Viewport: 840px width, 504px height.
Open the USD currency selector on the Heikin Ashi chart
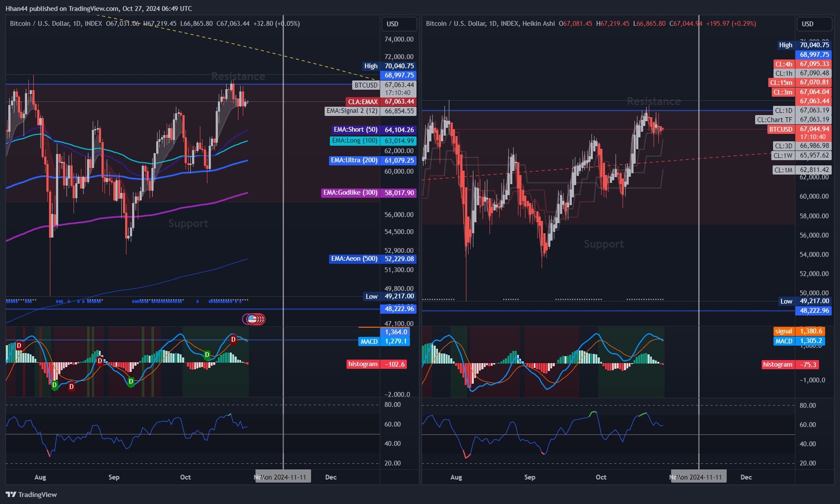point(814,24)
